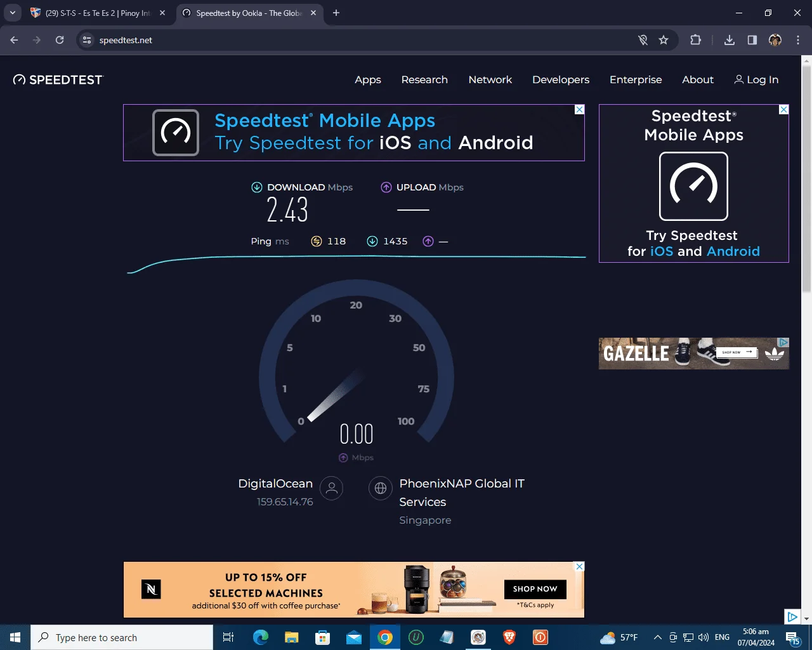Click the Upload arrow icon

click(x=386, y=187)
